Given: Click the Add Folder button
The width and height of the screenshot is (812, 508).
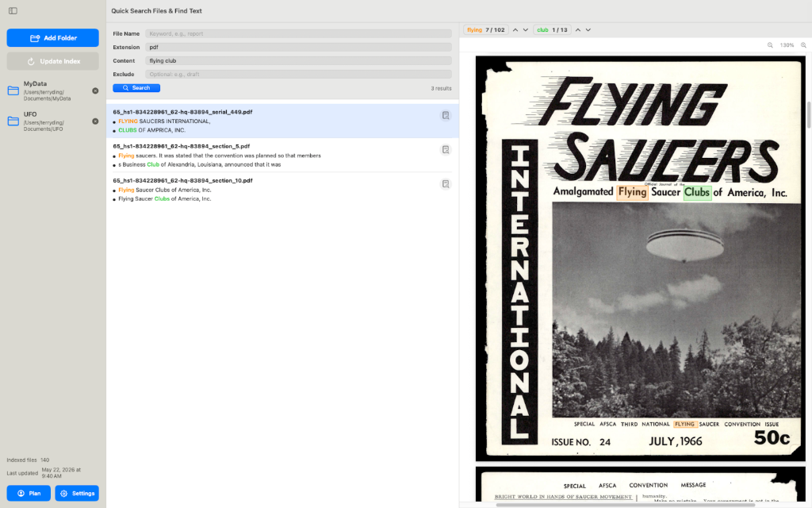Looking at the screenshot, I should (53, 38).
